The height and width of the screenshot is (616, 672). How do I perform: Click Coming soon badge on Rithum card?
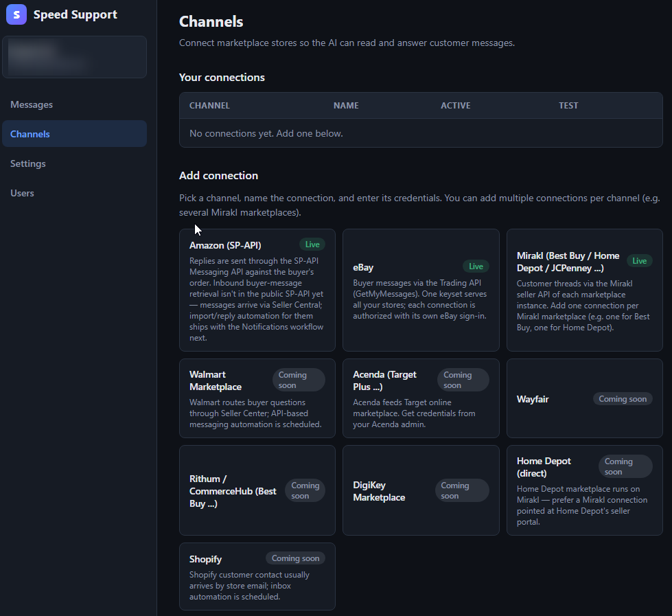(305, 490)
